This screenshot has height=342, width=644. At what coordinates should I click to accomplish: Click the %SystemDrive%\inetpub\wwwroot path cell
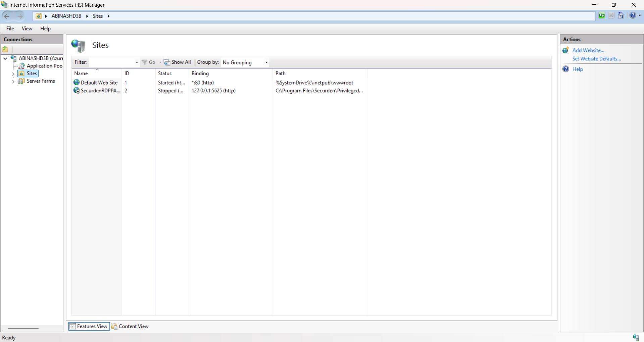point(314,83)
